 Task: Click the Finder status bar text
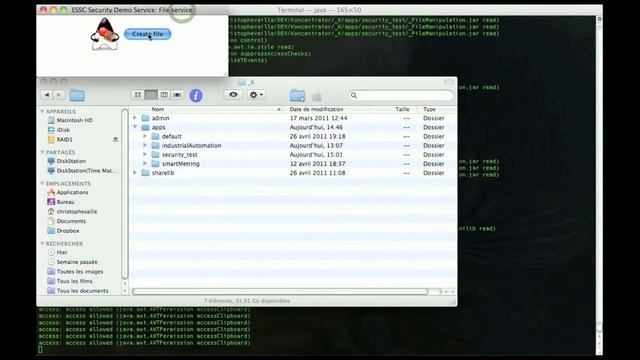point(247,301)
